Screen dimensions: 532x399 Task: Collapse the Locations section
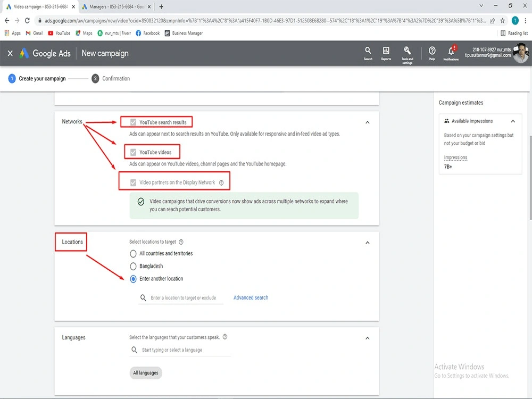368,243
